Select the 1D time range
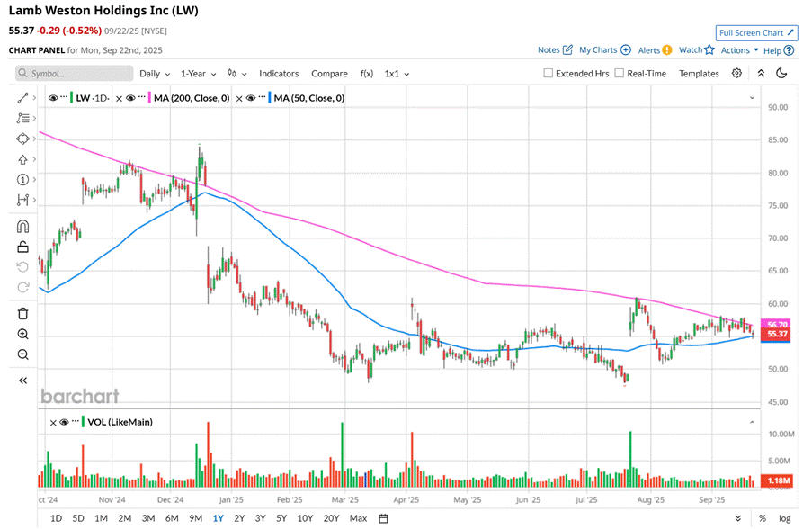 point(56,518)
